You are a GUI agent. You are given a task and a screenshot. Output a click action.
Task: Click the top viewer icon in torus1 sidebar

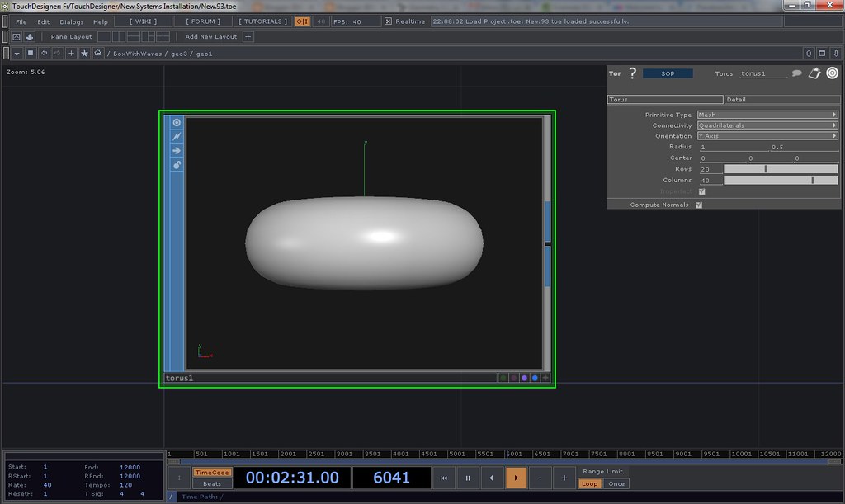[x=177, y=123]
